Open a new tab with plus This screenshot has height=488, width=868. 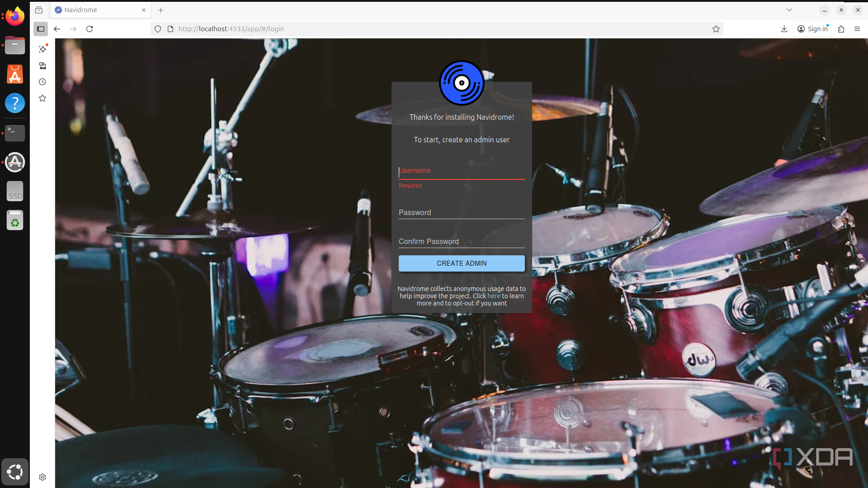tap(160, 10)
